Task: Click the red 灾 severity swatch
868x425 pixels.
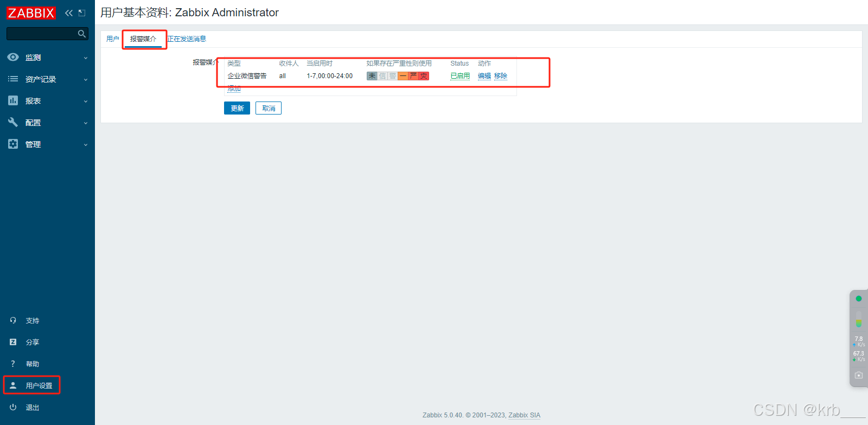Action: pyautogui.click(x=424, y=76)
